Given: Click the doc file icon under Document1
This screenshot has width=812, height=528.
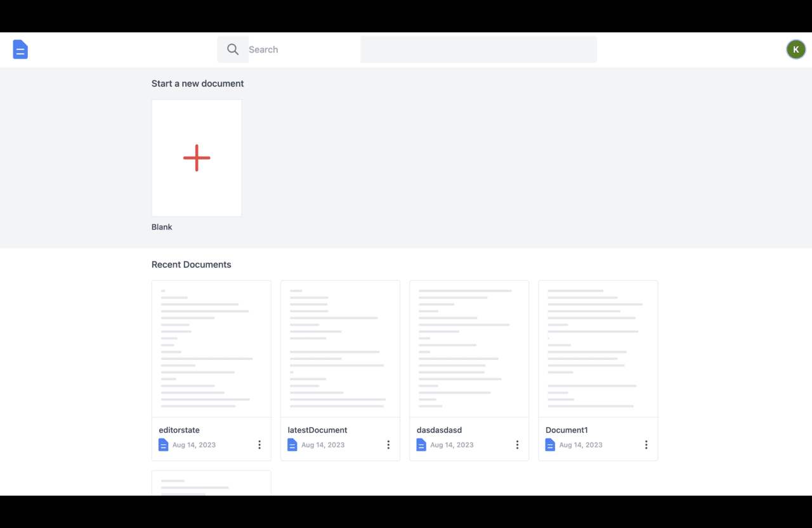Looking at the screenshot, I should 550,445.
